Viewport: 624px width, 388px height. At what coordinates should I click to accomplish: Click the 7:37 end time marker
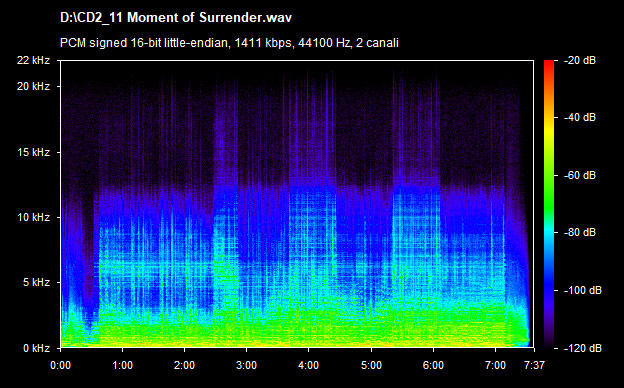pyautogui.click(x=534, y=365)
